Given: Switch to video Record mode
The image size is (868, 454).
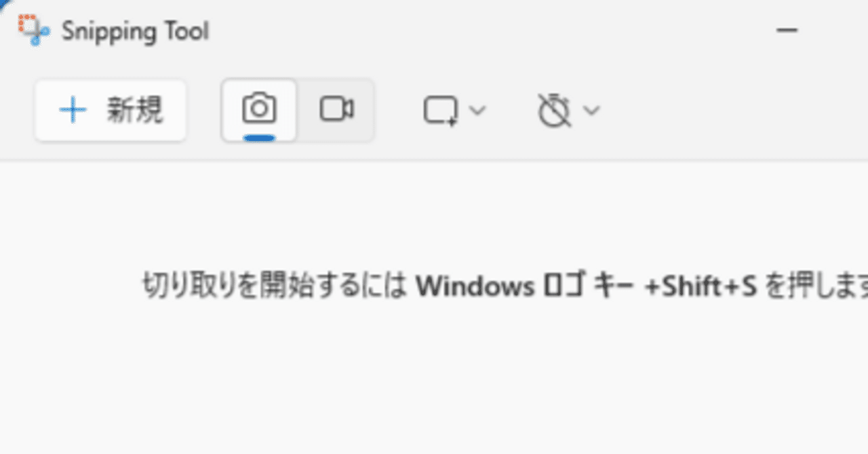Looking at the screenshot, I should click(x=336, y=110).
